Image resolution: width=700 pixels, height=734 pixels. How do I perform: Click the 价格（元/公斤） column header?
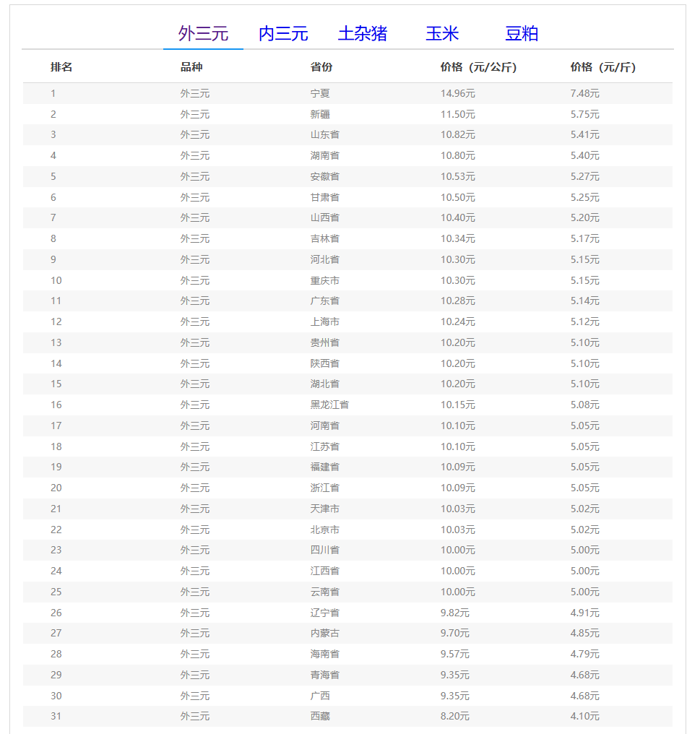478,67
